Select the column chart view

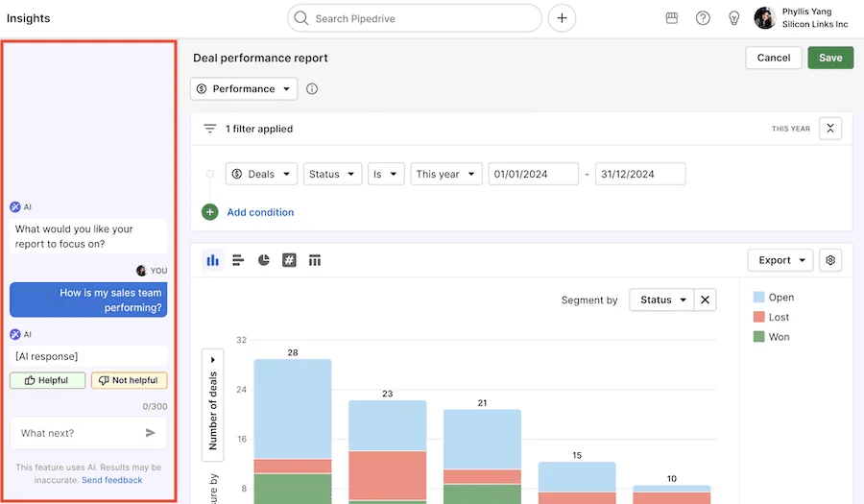pyautogui.click(x=213, y=260)
